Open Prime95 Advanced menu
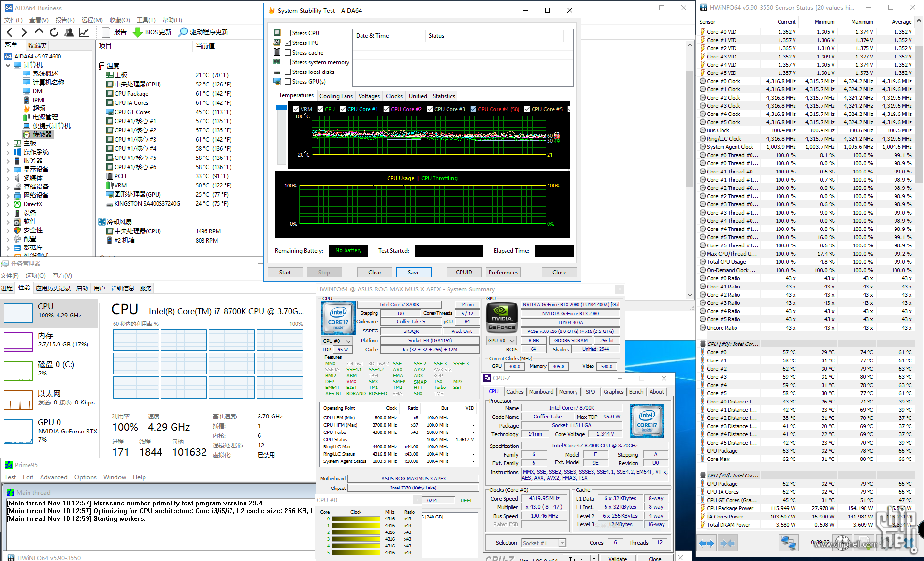Viewport: 924px width, 561px height. [54, 477]
